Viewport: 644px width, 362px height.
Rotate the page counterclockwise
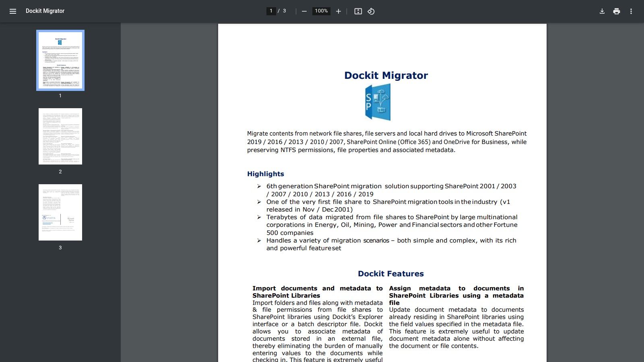click(370, 11)
